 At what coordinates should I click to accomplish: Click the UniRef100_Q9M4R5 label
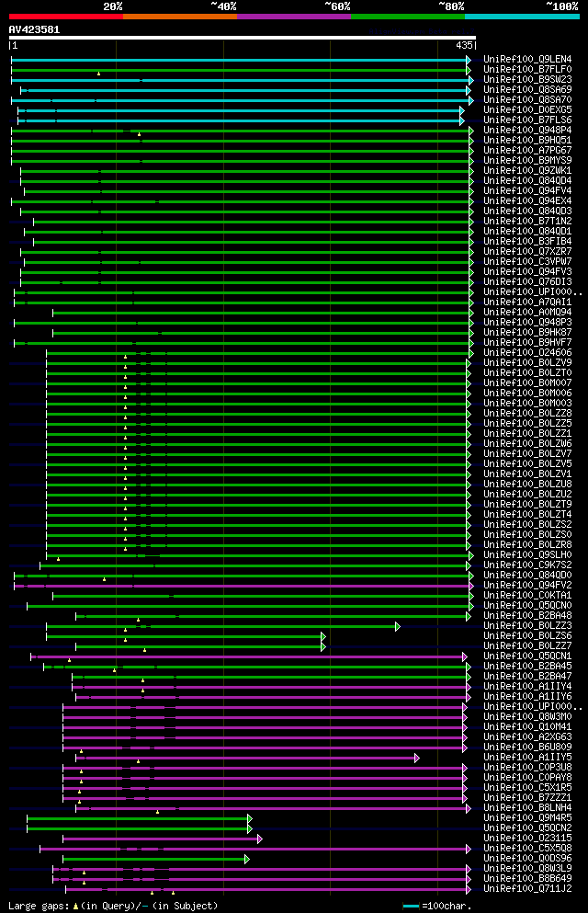(x=527, y=818)
